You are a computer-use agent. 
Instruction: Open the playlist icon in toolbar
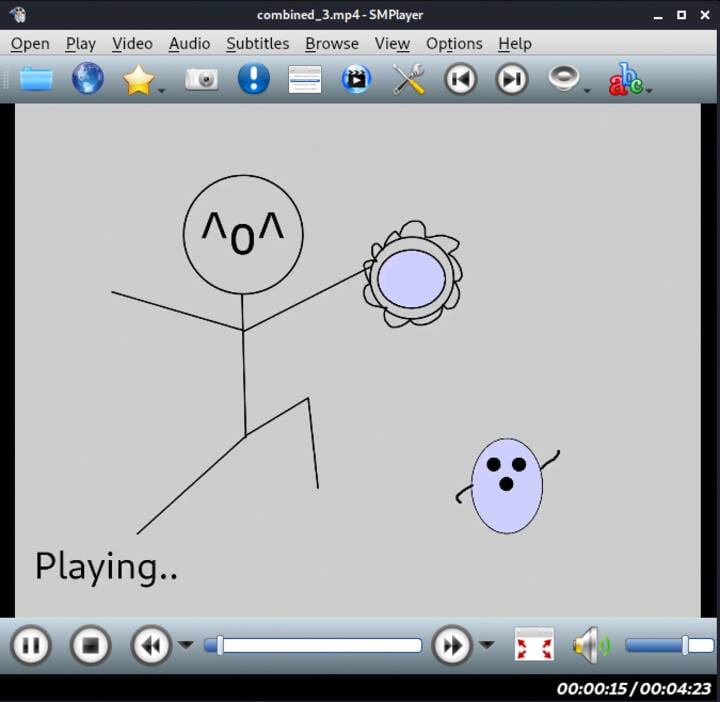(x=305, y=79)
